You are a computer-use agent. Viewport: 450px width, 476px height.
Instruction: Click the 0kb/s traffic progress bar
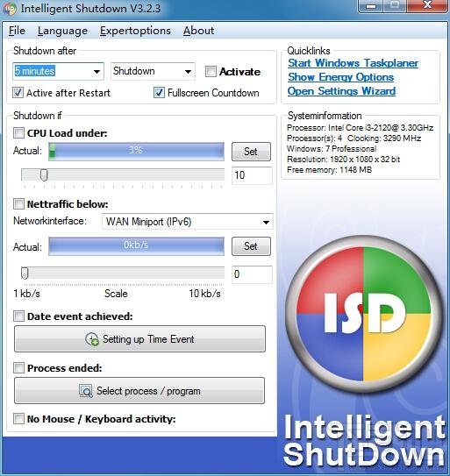[137, 246]
